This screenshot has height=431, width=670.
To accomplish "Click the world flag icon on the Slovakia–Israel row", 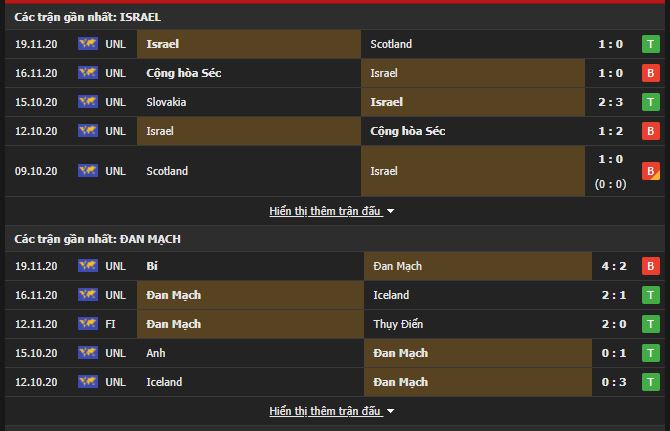I will (88, 102).
